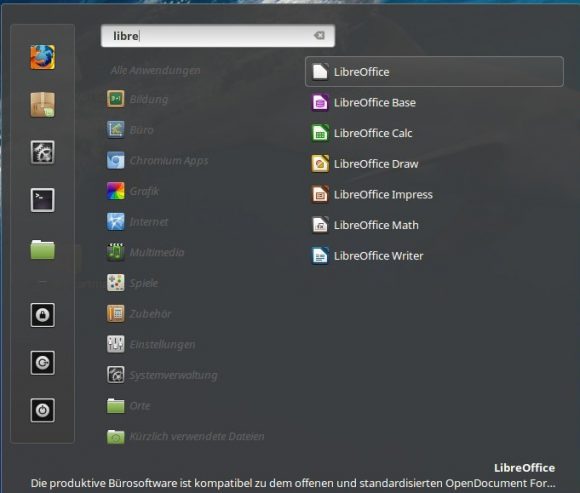Select the Internet category label
Screen dimensions: 580x493
[x=149, y=222]
